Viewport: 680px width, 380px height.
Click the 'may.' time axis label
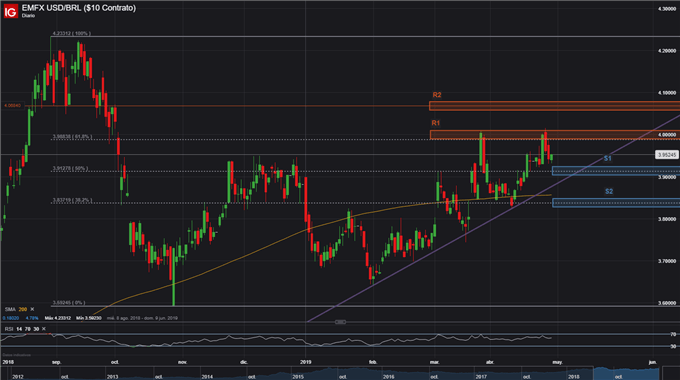click(557, 362)
